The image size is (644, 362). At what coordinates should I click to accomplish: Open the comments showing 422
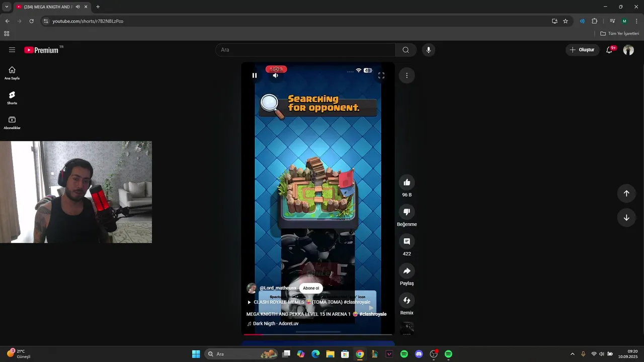click(407, 241)
